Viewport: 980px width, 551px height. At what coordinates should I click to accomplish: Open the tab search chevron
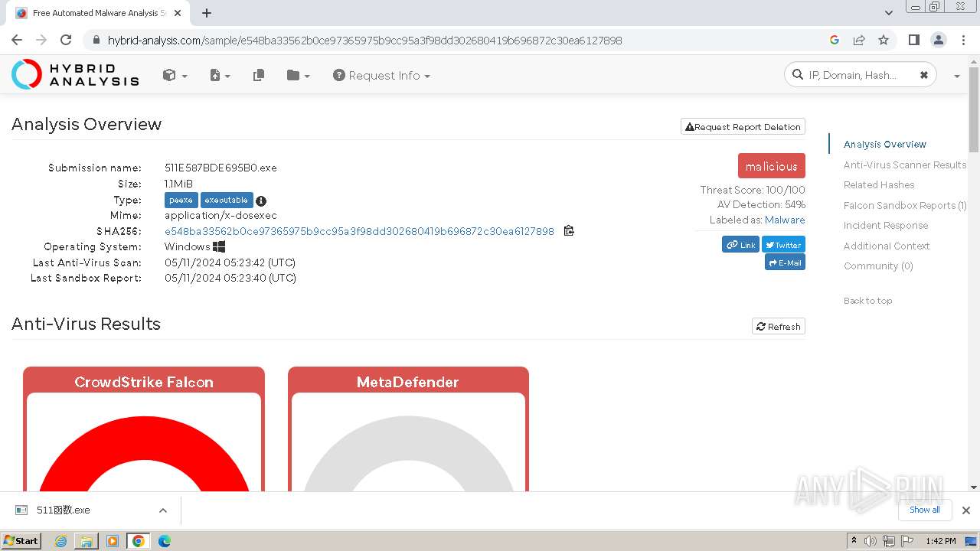point(889,13)
